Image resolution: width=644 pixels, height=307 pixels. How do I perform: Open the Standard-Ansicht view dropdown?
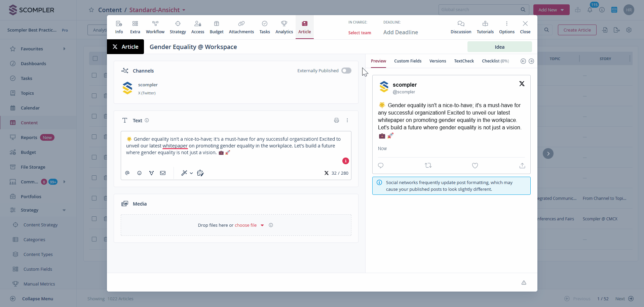184,10
